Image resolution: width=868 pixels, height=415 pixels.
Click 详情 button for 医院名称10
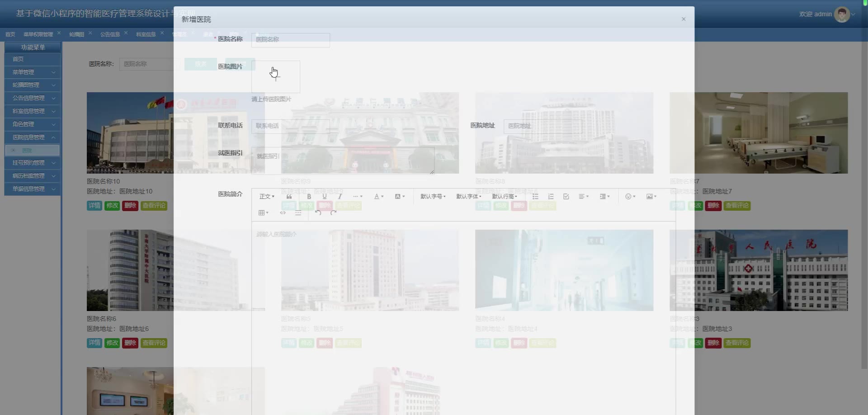tap(94, 206)
